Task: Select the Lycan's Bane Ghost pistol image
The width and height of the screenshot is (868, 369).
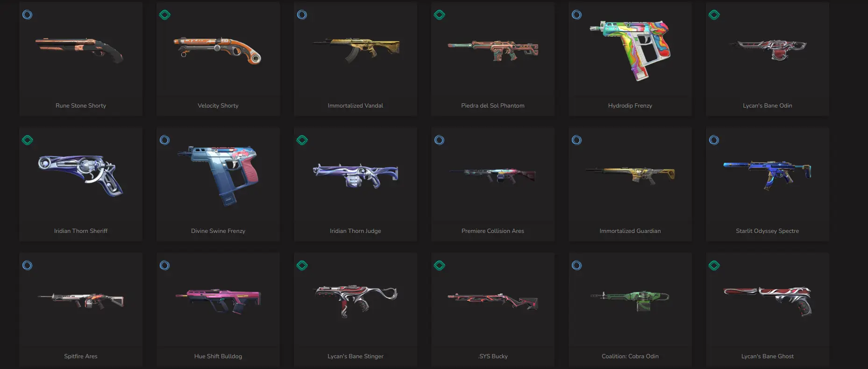Action: tap(768, 301)
